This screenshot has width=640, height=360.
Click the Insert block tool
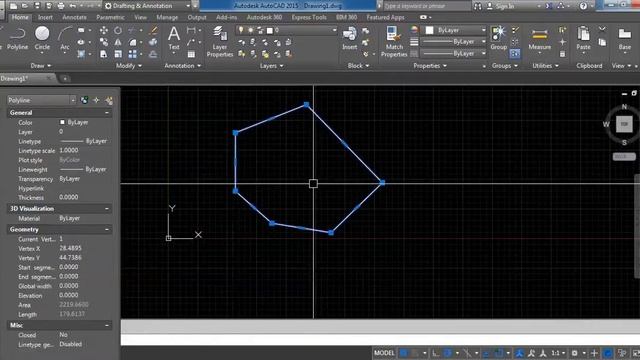[350, 38]
